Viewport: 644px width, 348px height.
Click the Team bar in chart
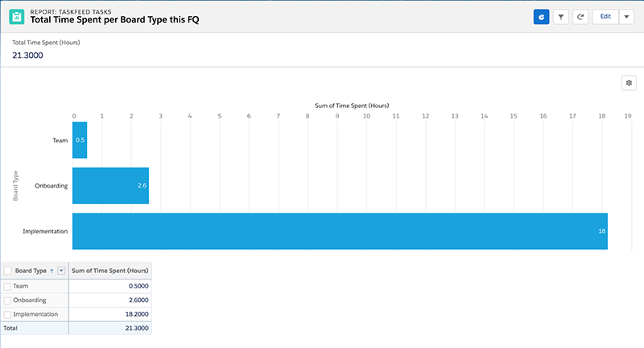80,139
